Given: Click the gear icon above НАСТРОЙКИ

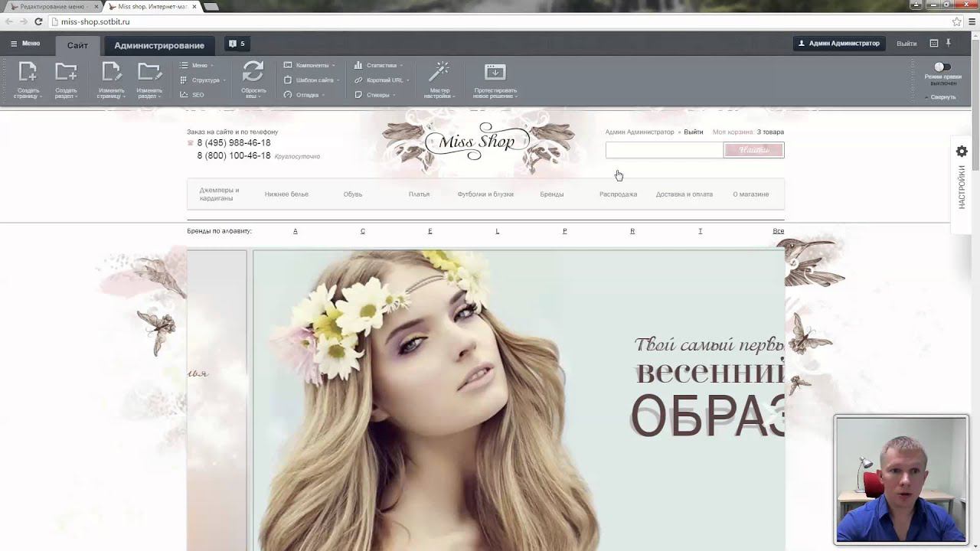Looking at the screenshot, I should [x=962, y=152].
